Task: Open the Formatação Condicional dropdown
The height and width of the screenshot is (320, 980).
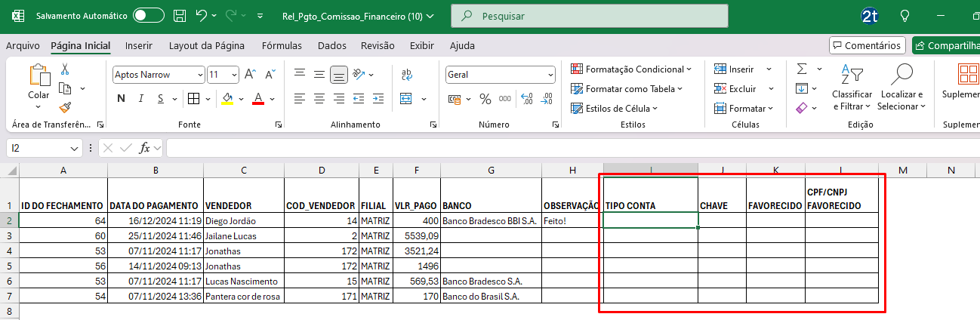Action: (631, 69)
